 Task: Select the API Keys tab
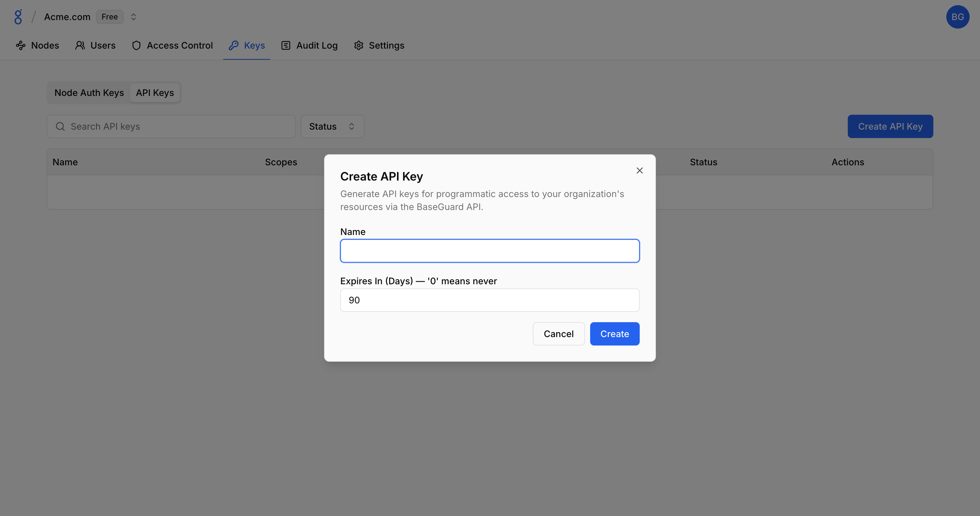click(155, 93)
